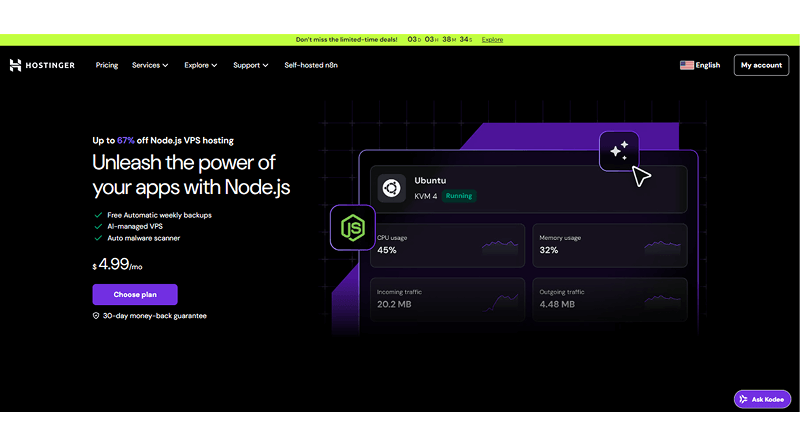Follow the Explore deals link in banner
This screenshot has width=800, height=445.
click(492, 39)
